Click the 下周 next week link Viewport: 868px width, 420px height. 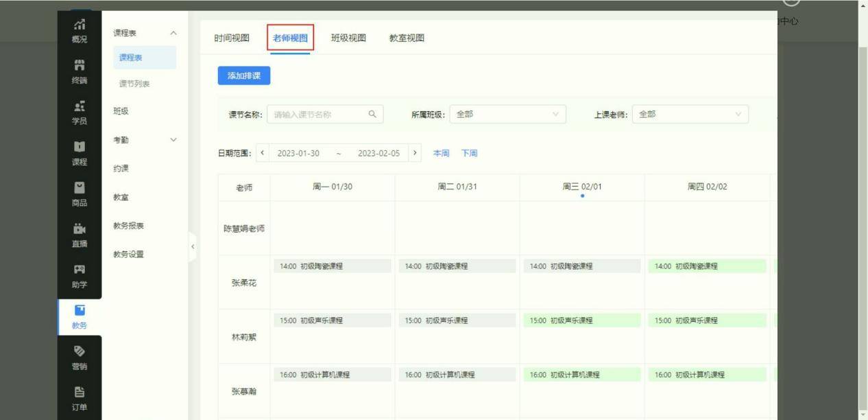[x=469, y=154]
